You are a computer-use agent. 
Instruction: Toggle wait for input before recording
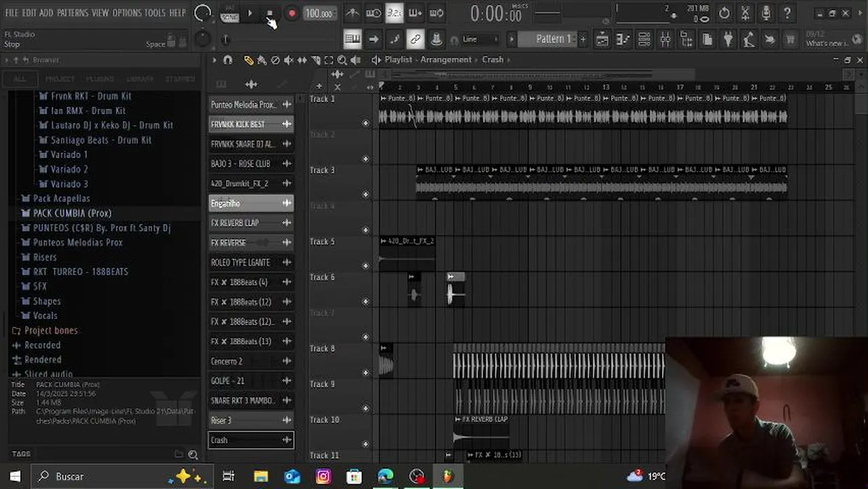tap(374, 13)
